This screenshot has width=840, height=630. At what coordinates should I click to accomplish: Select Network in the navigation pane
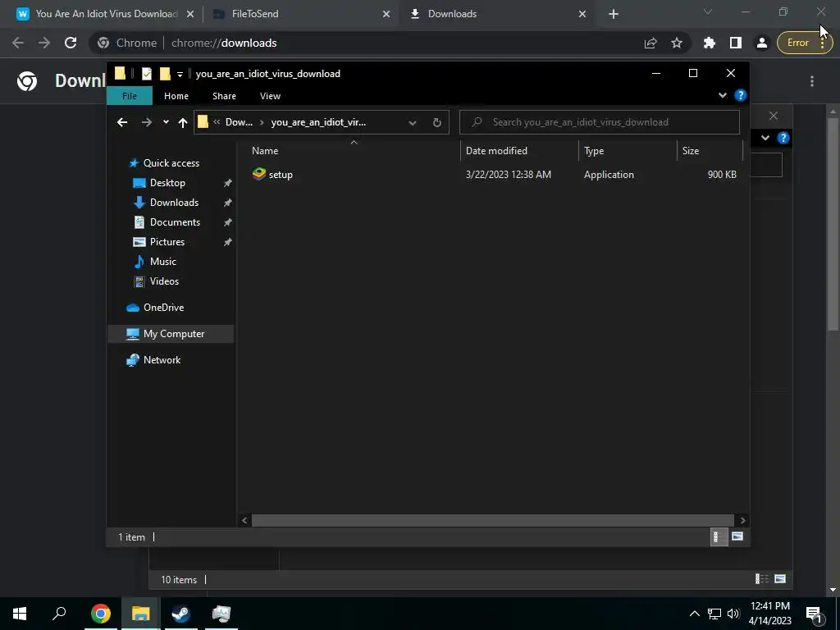(x=162, y=360)
